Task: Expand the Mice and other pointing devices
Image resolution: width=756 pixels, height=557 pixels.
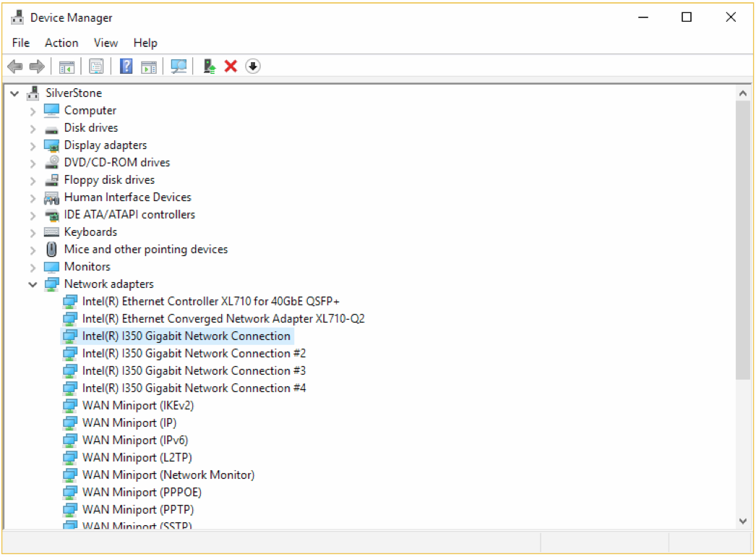Action: coord(33,250)
